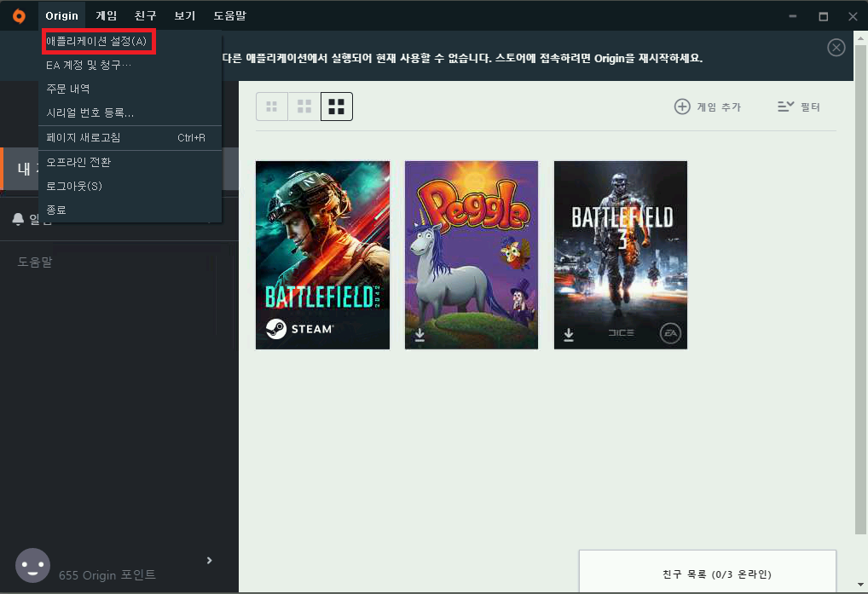This screenshot has height=594, width=868.
Task: Dismiss the notification banner with X
Action: [x=836, y=48]
